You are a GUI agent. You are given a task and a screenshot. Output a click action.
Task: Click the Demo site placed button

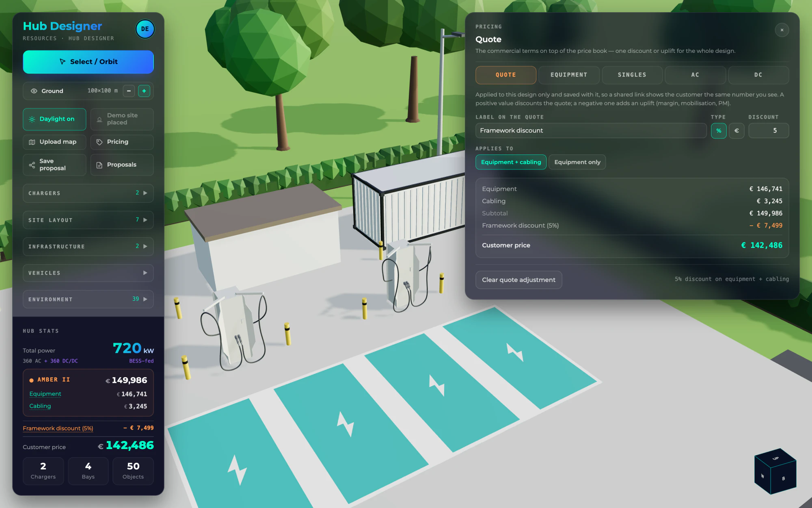point(122,119)
